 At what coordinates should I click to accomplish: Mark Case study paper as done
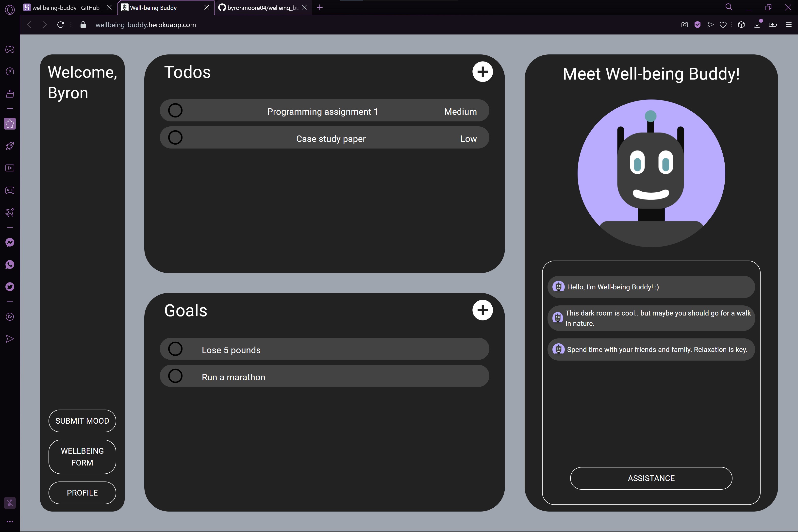pyautogui.click(x=175, y=138)
